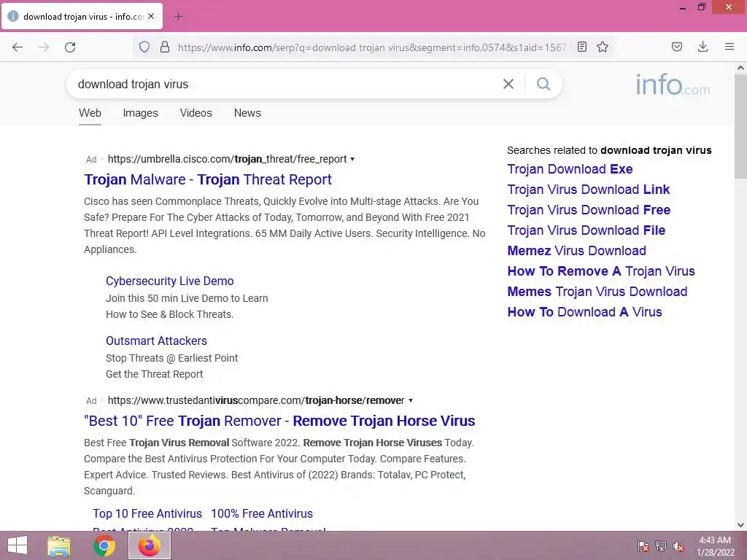
Task: Submit search with magnifying glass icon
Action: 543,84
